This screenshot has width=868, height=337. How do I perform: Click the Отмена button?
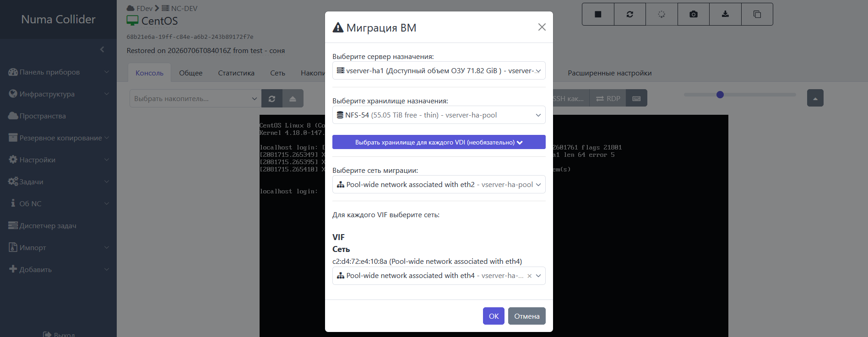[527, 316]
